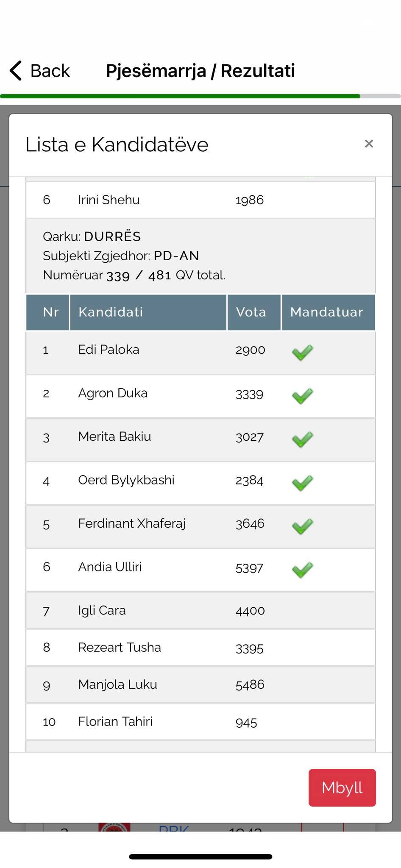Click Edi Paloka's green mandate checkmark
The image size is (401, 868).
(302, 352)
